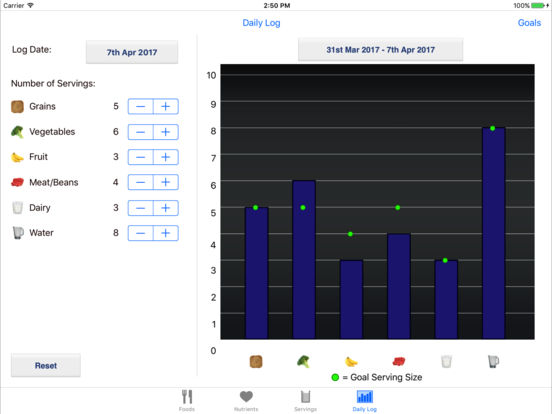Click the Water cup icon in servings list

18,233
